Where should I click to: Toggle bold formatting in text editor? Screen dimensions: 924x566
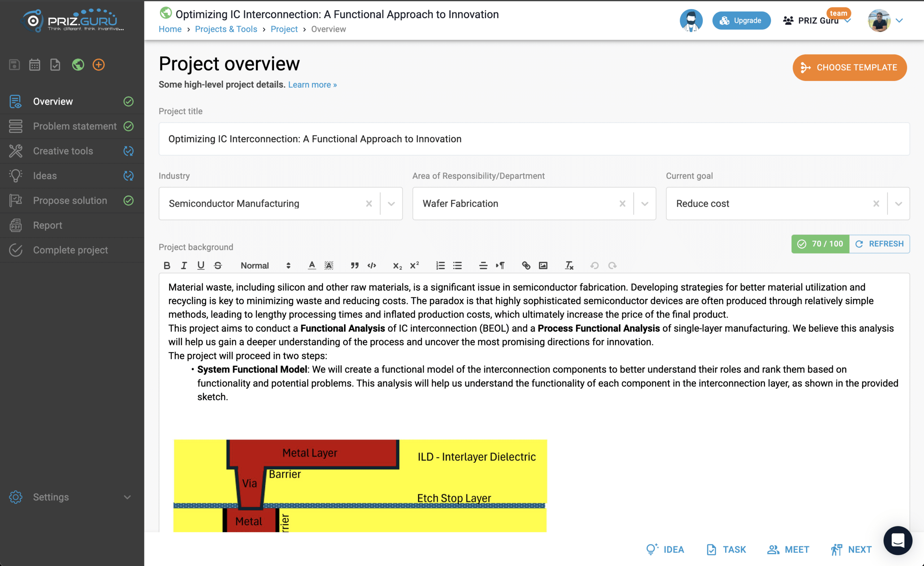point(167,264)
